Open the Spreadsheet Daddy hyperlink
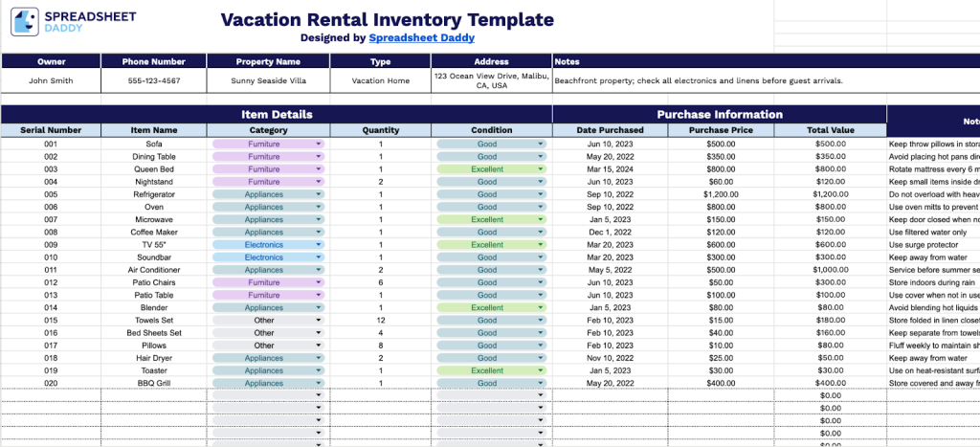 click(x=422, y=38)
